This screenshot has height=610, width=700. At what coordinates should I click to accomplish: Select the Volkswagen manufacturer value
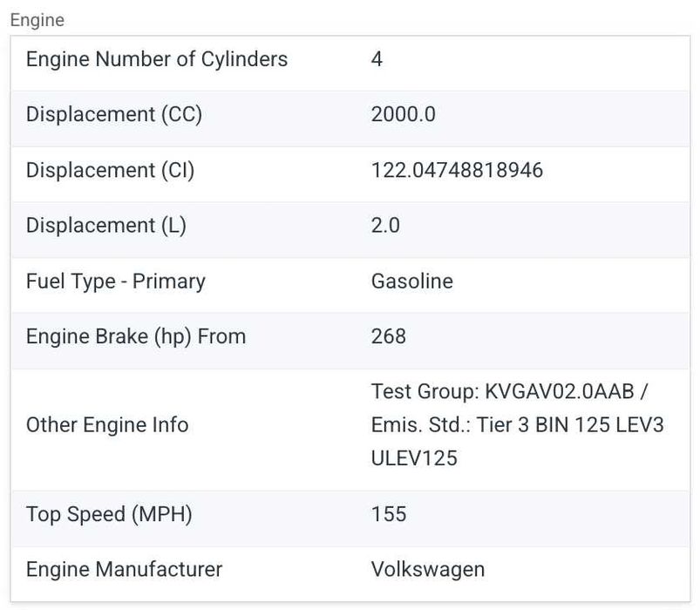427,570
